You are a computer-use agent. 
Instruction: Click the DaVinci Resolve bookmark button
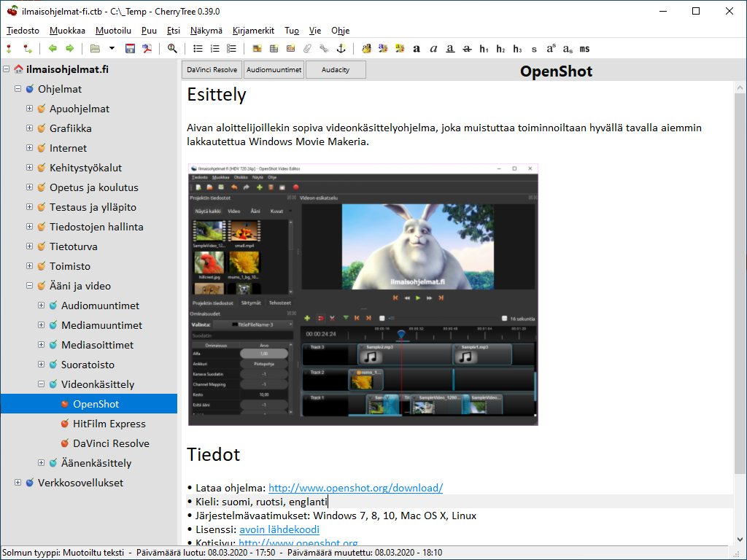(x=212, y=69)
